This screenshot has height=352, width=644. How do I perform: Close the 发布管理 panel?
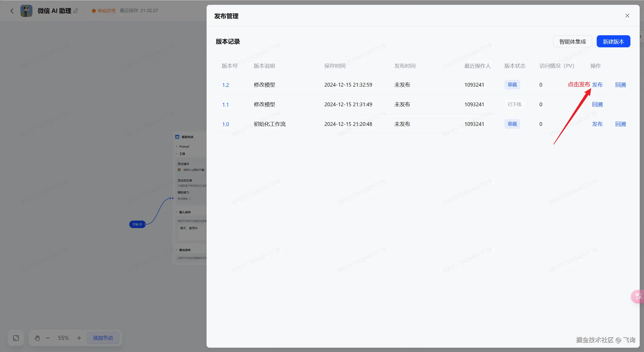627,16
